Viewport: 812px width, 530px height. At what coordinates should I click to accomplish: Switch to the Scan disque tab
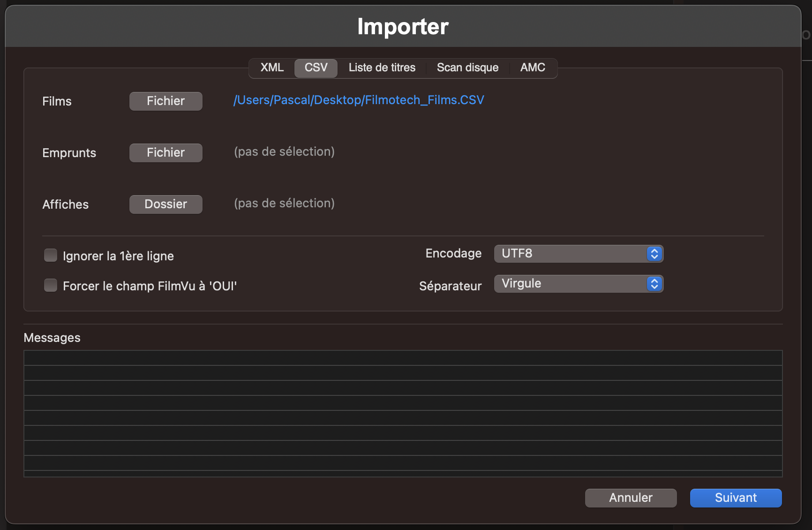click(467, 68)
